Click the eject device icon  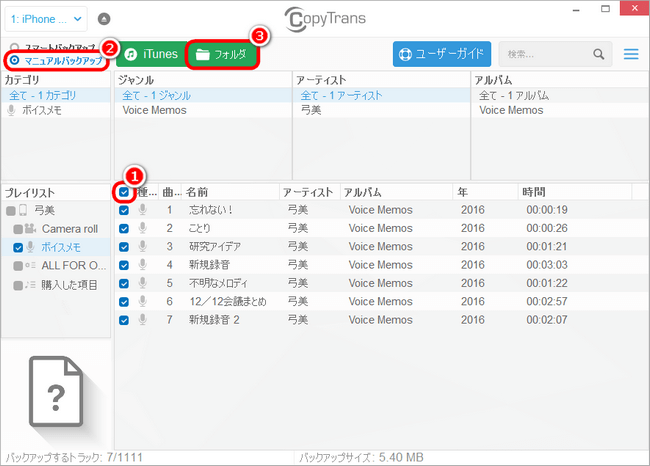[x=104, y=19]
